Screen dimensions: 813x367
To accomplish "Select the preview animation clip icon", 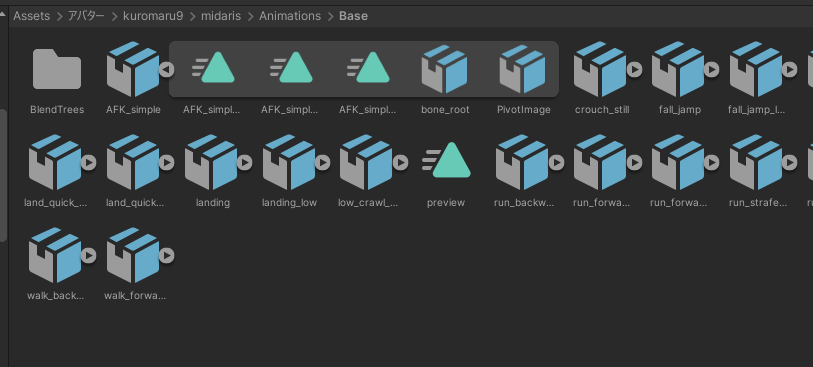I will (446, 160).
